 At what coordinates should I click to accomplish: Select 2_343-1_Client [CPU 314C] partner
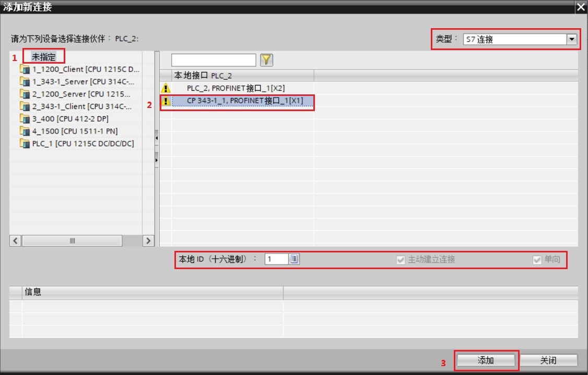coord(82,106)
